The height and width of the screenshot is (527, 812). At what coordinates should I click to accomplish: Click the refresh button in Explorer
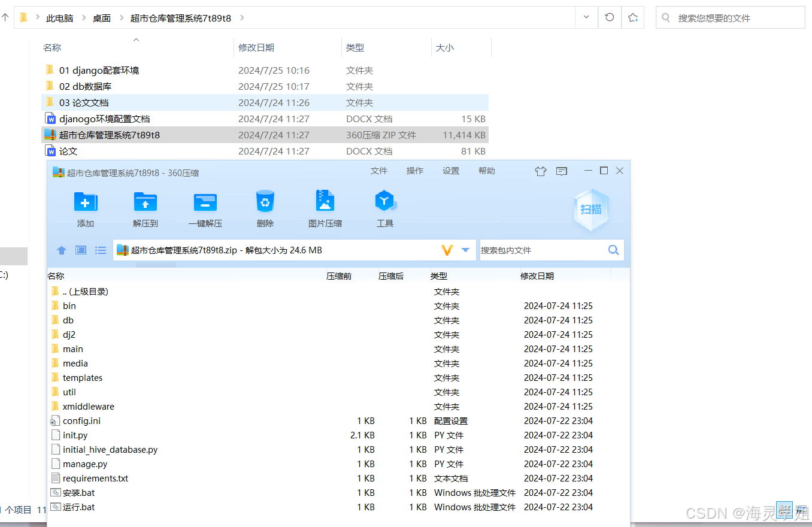pos(609,17)
